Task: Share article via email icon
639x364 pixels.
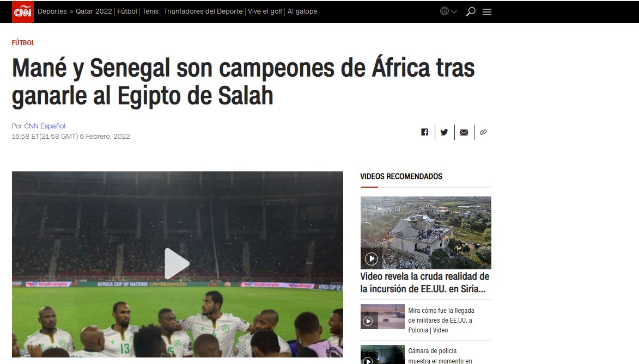Action: pyautogui.click(x=464, y=132)
